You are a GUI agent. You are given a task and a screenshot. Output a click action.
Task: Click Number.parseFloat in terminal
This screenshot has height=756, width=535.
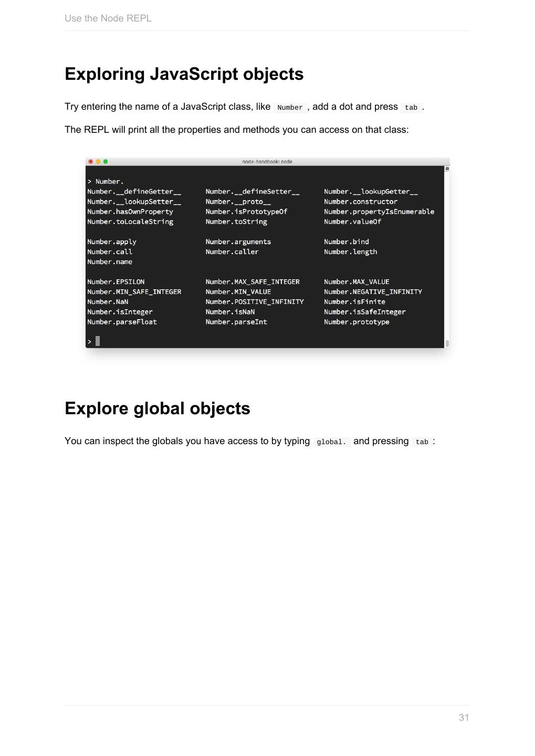click(122, 322)
